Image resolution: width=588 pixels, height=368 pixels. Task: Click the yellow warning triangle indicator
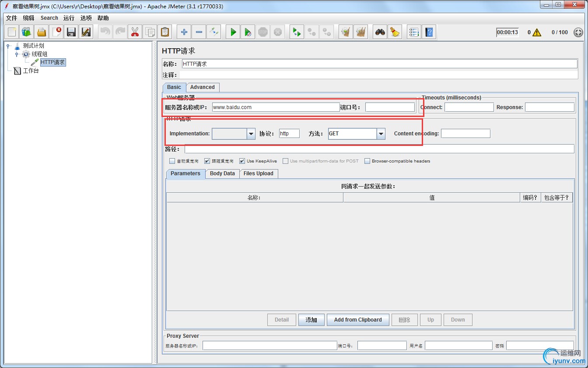coord(537,32)
